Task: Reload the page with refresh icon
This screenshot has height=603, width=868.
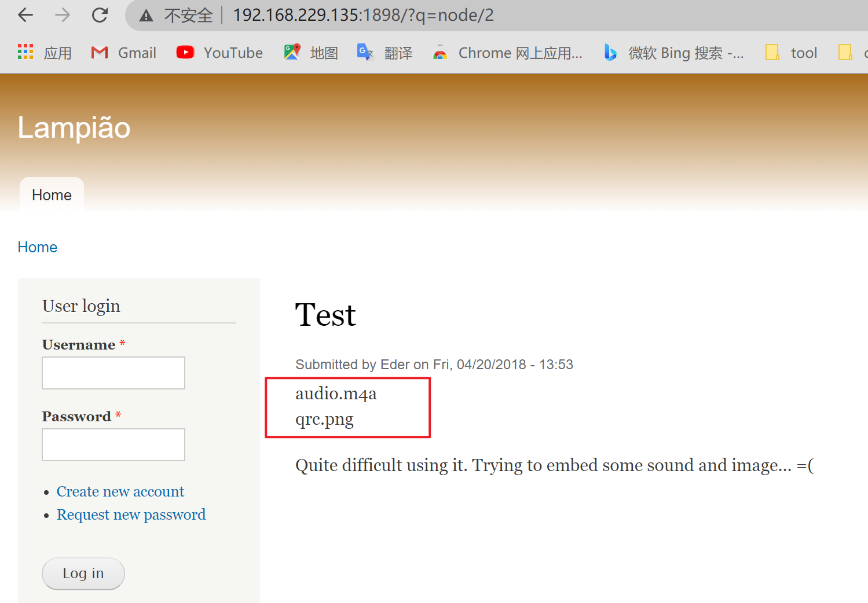Action: point(100,15)
